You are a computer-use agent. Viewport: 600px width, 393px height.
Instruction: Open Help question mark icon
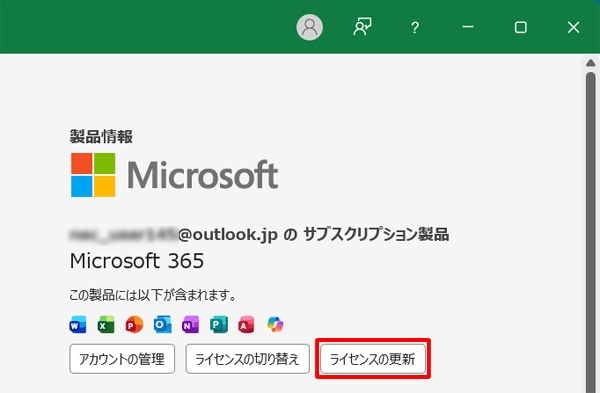point(415,28)
